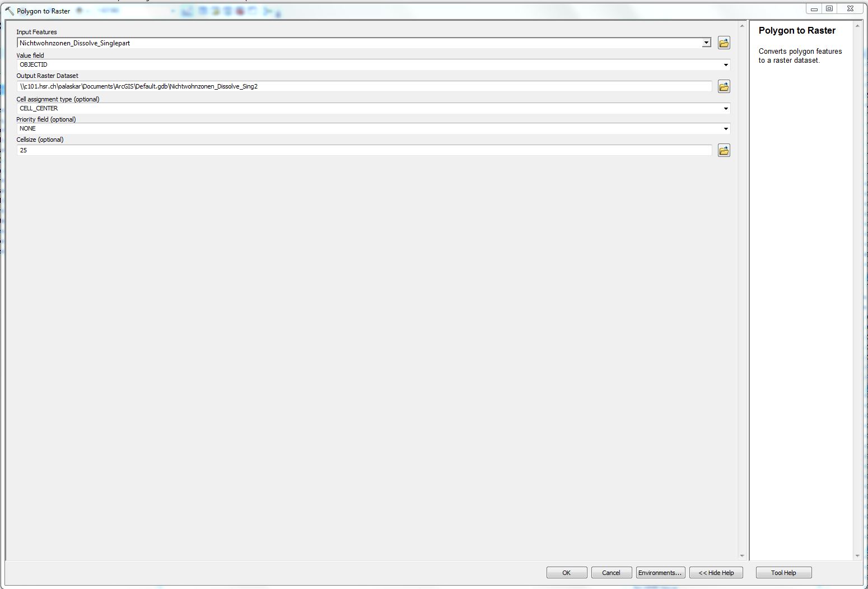Click the << Hide Help button

[x=716, y=573]
